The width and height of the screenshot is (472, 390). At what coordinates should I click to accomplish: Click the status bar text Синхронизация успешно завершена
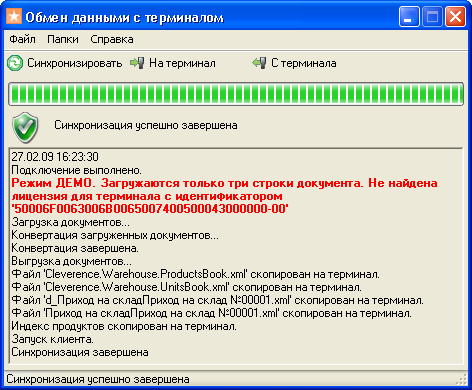tap(98, 379)
